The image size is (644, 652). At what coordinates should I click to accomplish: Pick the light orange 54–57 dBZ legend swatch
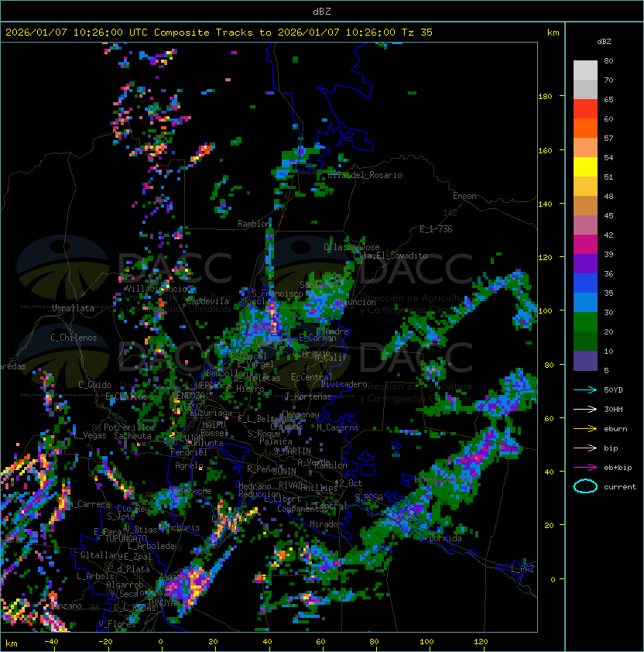point(585,148)
